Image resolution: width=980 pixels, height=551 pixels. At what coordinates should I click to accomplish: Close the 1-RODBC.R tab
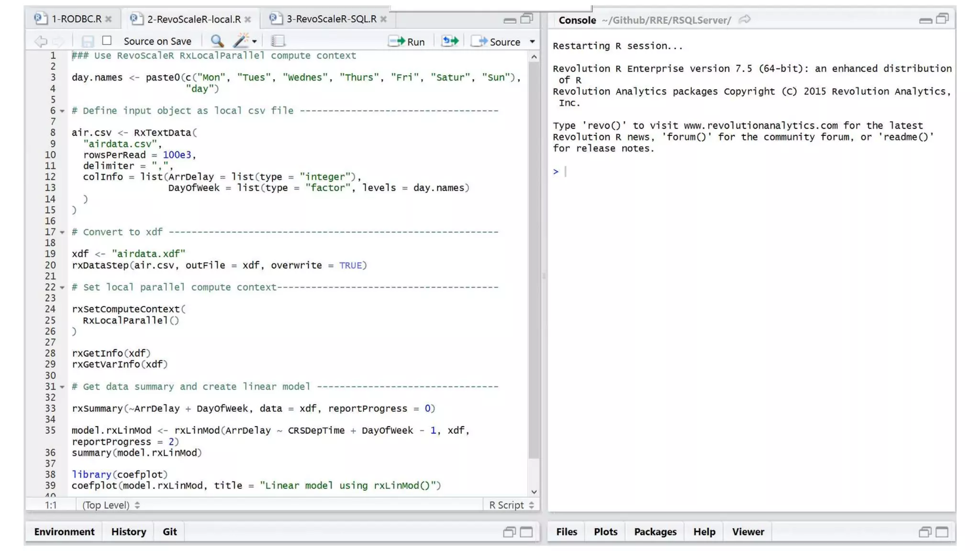[109, 19]
